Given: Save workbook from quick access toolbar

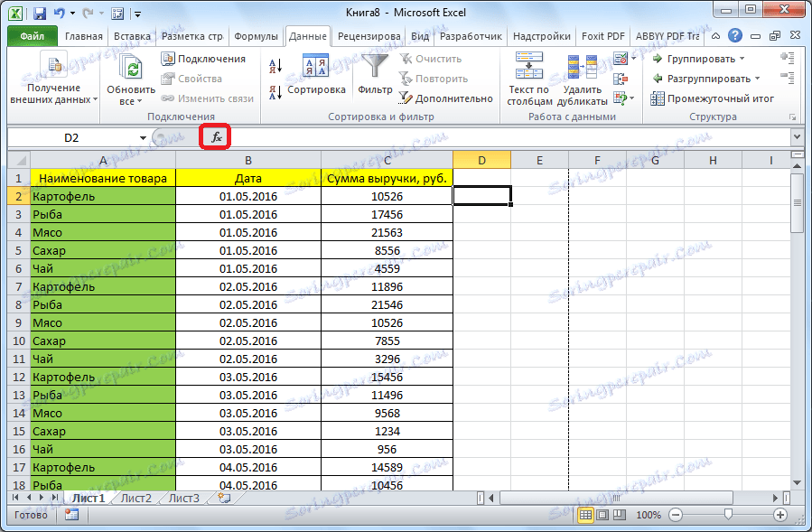Looking at the screenshot, I should coord(40,13).
